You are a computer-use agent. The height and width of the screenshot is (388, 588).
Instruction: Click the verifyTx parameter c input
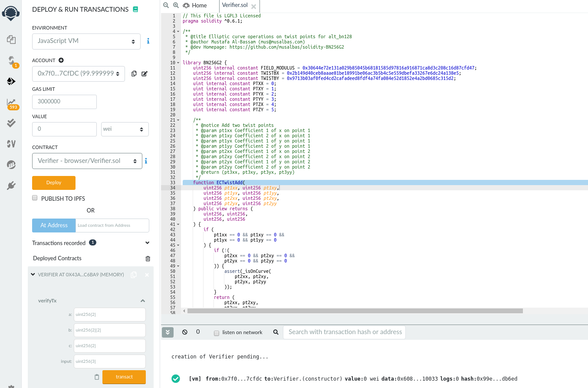pos(109,346)
